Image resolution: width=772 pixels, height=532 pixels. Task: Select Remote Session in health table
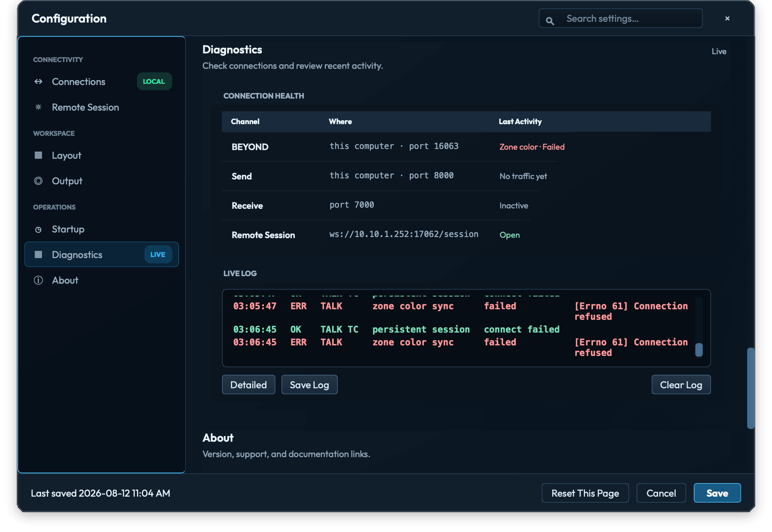pyautogui.click(x=263, y=235)
